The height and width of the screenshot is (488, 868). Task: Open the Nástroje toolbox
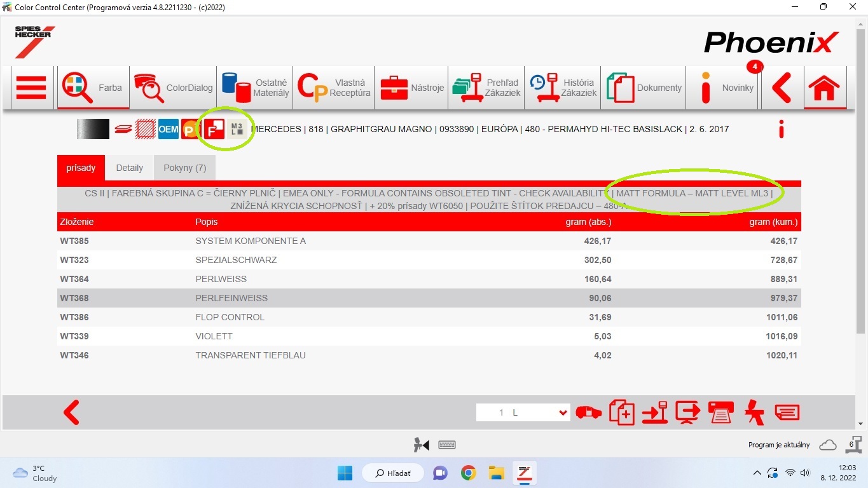tap(412, 88)
